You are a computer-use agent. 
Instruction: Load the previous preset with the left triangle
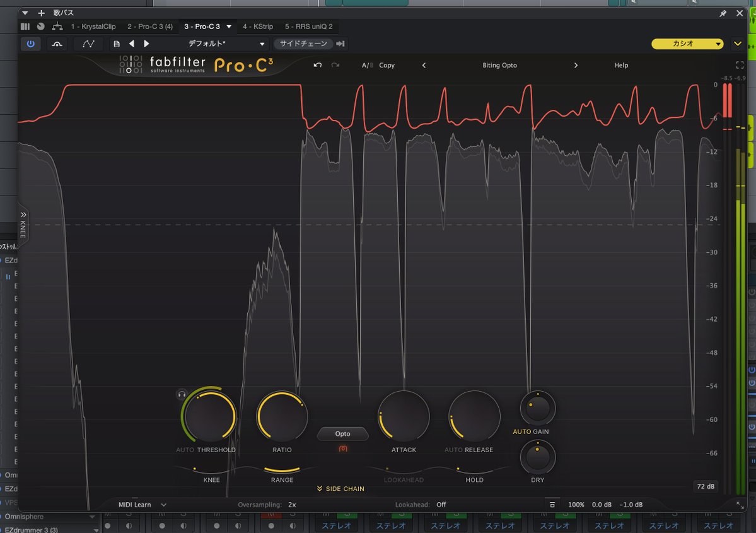[x=131, y=44]
